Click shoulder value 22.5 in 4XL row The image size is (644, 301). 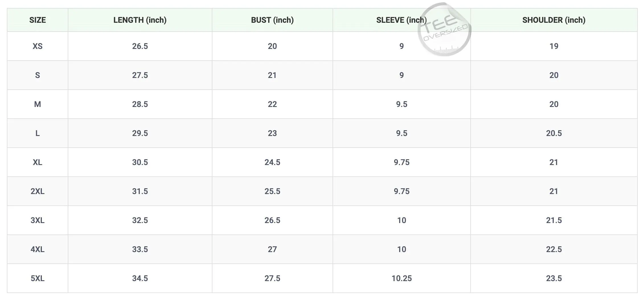pyautogui.click(x=554, y=249)
